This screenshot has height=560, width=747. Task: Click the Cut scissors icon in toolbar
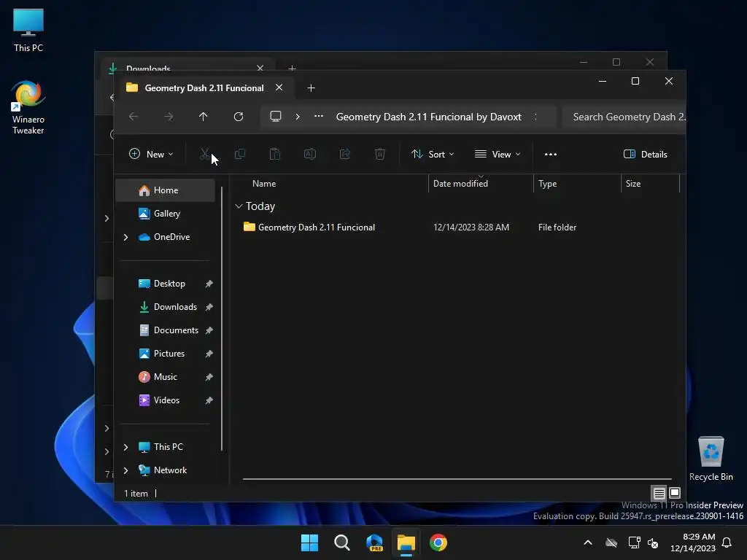tap(204, 154)
